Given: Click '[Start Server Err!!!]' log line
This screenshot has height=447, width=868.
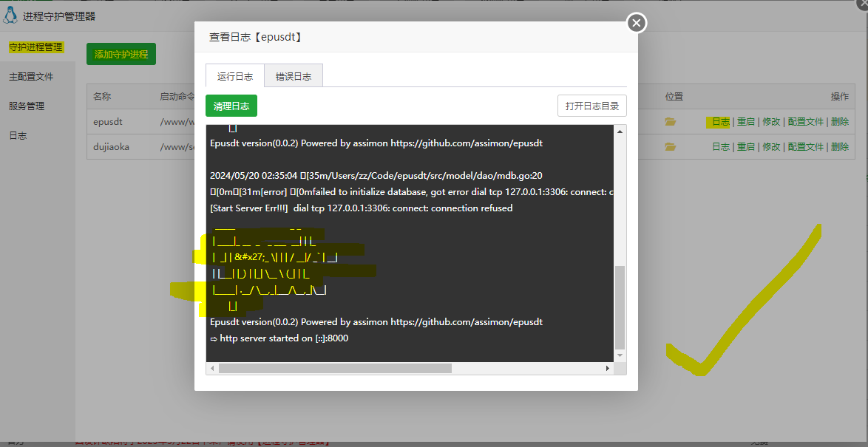Looking at the screenshot, I should coord(362,208).
